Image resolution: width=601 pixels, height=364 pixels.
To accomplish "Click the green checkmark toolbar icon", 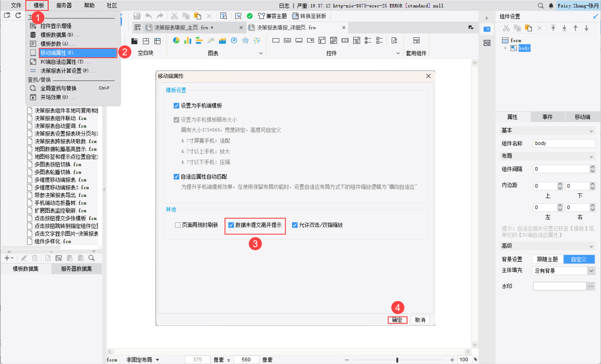I will point(250,16).
